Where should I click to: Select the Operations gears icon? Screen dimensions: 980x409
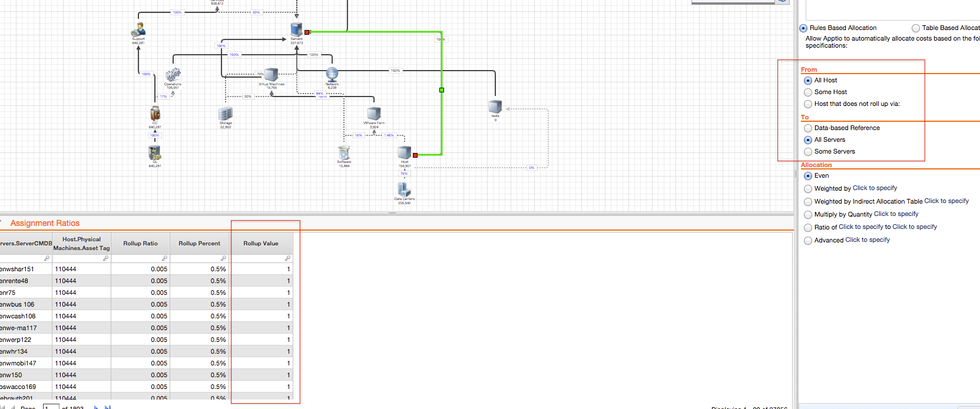[x=173, y=75]
